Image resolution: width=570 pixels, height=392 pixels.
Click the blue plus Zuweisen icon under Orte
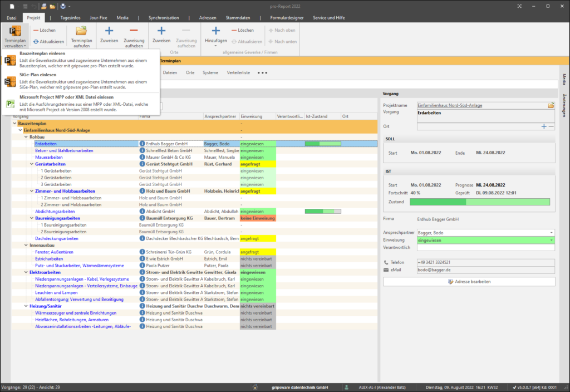point(161,31)
